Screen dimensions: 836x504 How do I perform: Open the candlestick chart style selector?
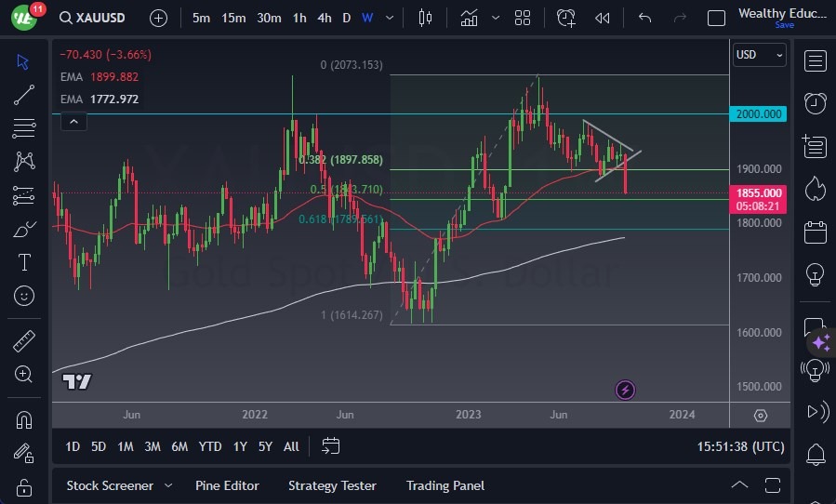426,18
